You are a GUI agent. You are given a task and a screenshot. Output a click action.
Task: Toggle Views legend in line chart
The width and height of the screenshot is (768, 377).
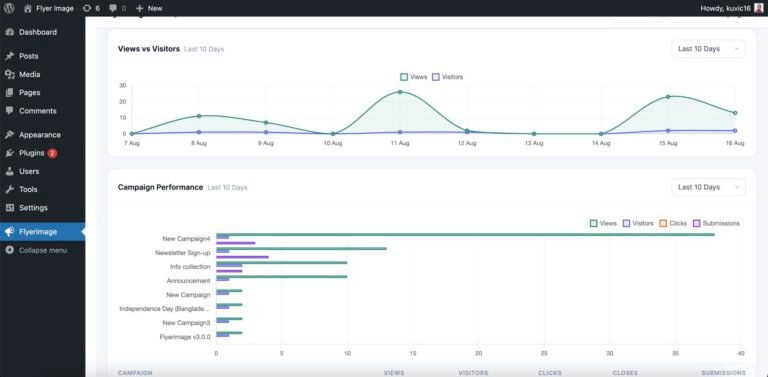414,77
